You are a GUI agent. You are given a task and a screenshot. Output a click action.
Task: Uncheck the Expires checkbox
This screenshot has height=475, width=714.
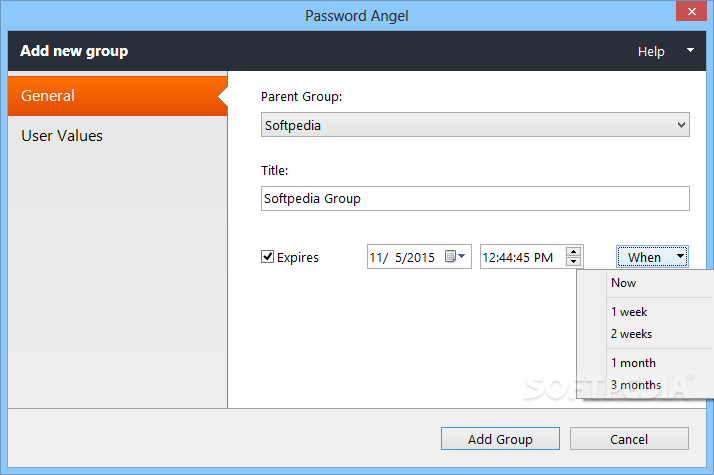point(267,257)
